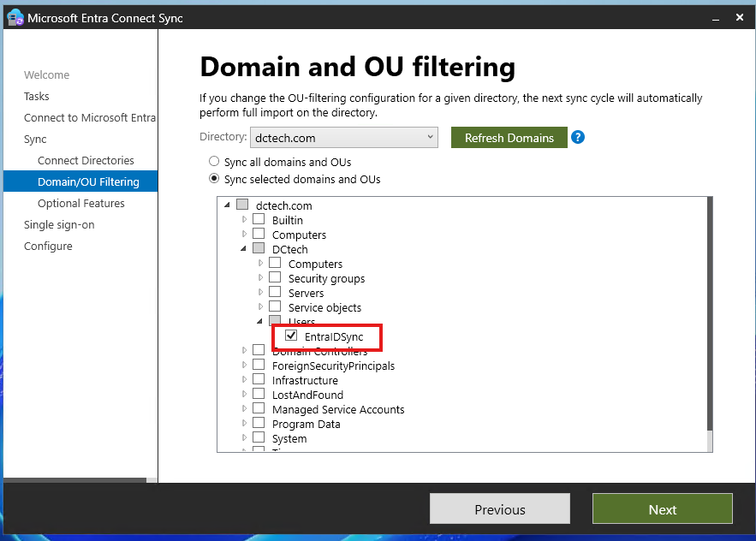Check the ForeignSecurityPrincipals box
Viewport: 756px width, 541px height.
click(x=259, y=366)
